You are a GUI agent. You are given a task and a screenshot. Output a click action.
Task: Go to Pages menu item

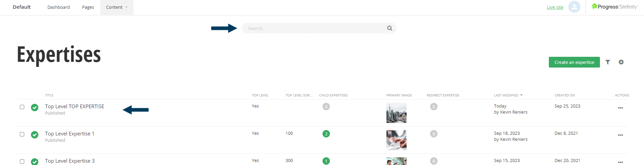pos(88,7)
